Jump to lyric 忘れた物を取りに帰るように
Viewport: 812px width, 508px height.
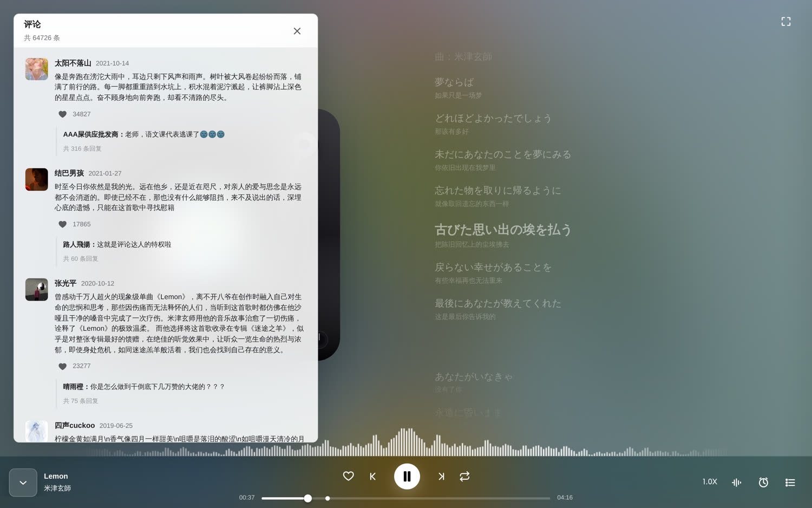tap(498, 191)
